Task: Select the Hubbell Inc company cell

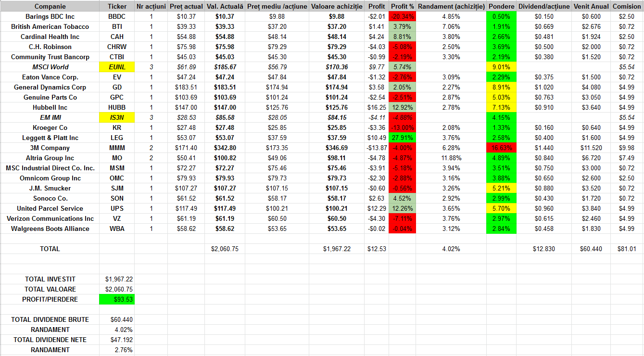Action: [50, 107]
